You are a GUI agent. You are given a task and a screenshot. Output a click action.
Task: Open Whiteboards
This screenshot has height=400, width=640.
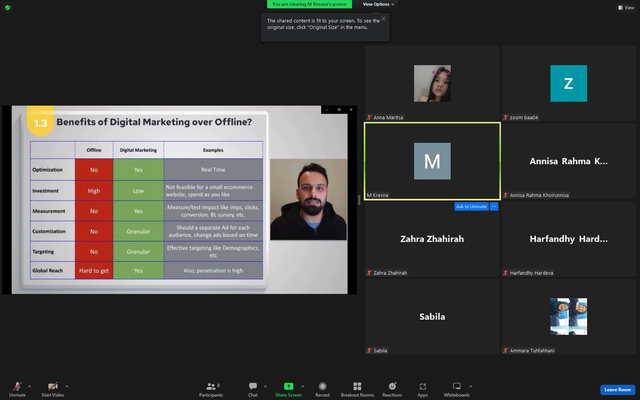tap(457, 389)
